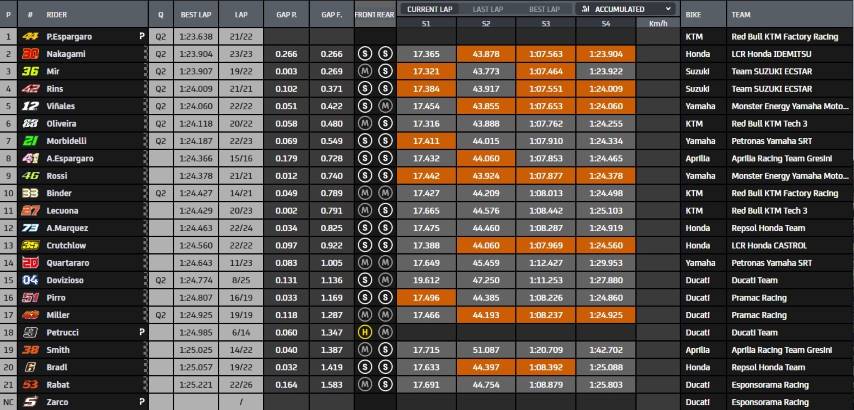Click Mir's front medium tyre icon
Image resolution: width=854 pixels, height=410 pixels.
click(x=364, y=71)
